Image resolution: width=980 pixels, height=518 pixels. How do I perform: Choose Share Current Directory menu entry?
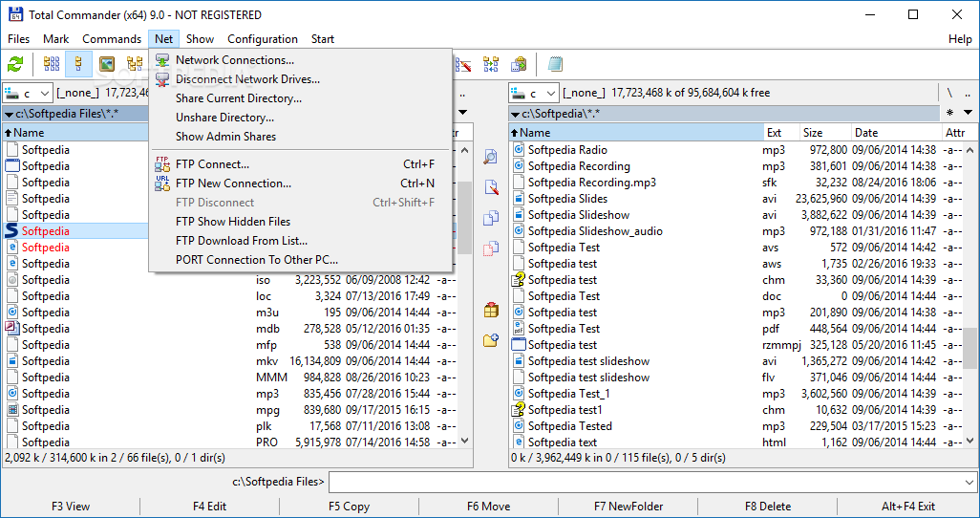[x=239, y=98]
